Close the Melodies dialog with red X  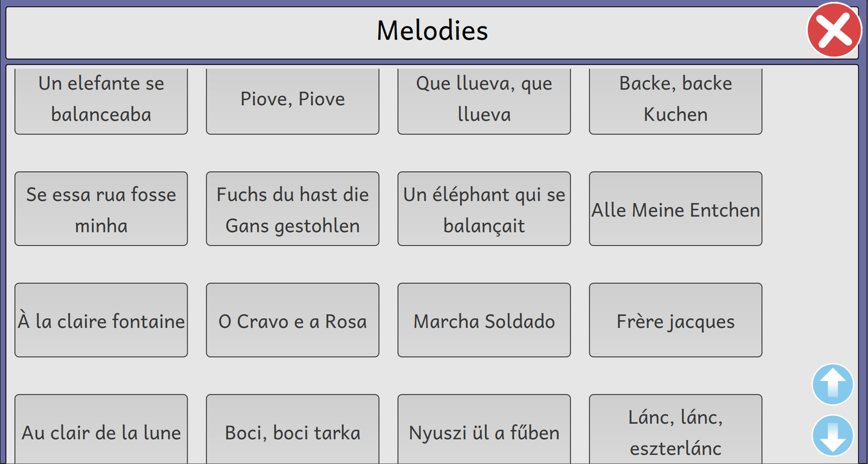[834, 30]
